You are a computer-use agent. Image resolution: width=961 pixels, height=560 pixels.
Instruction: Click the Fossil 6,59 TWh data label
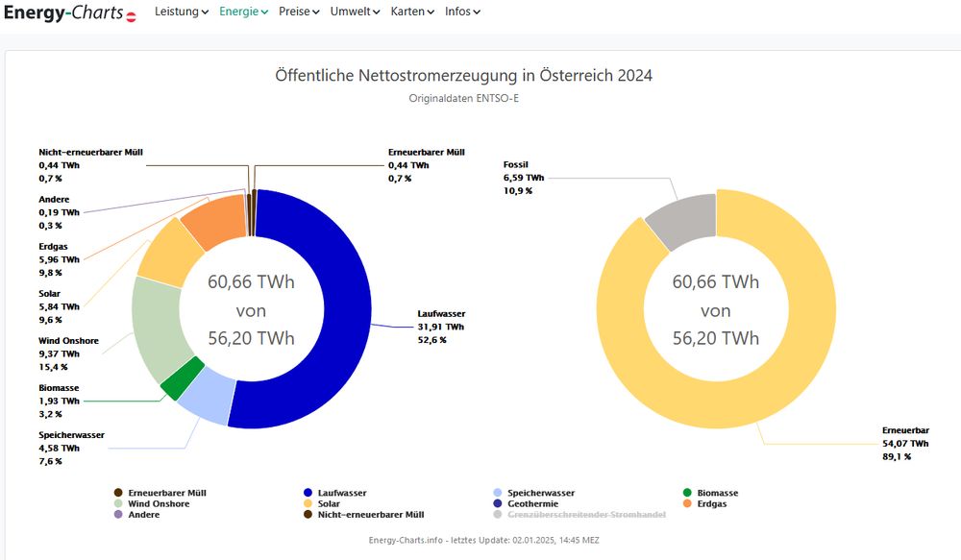(524, 178)
